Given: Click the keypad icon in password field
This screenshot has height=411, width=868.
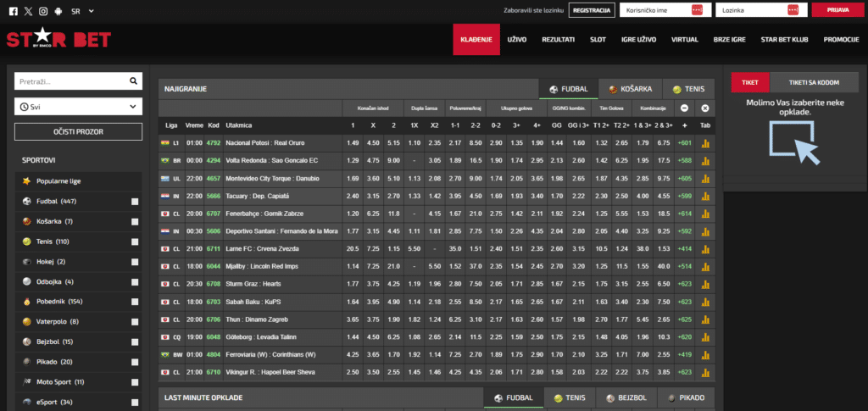Looking at the screenshot, I should coord(793,10).
